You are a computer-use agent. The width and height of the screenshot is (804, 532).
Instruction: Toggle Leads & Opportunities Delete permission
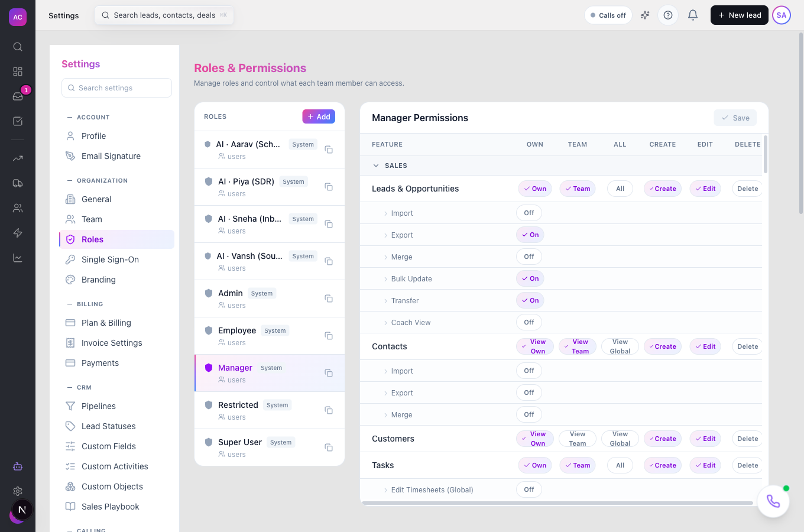pyautogui.click(x=747, y=189)
